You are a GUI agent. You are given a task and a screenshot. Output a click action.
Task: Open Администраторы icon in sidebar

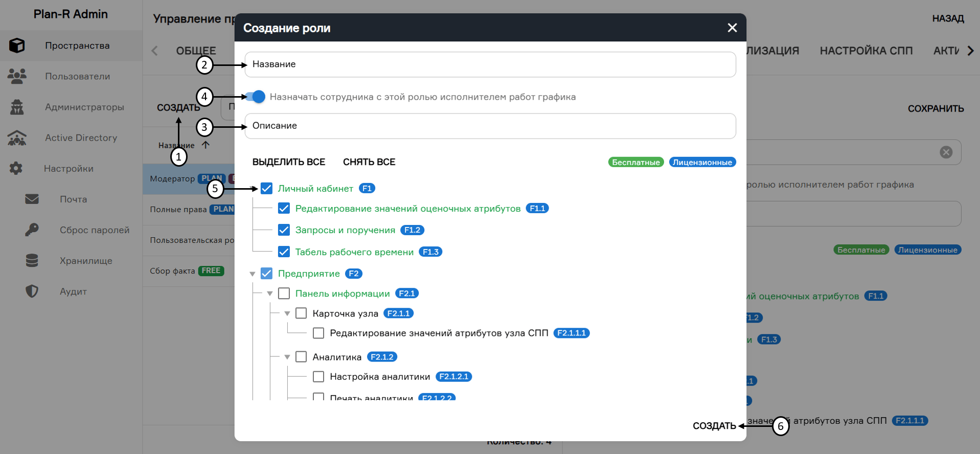tap(17, 107)
